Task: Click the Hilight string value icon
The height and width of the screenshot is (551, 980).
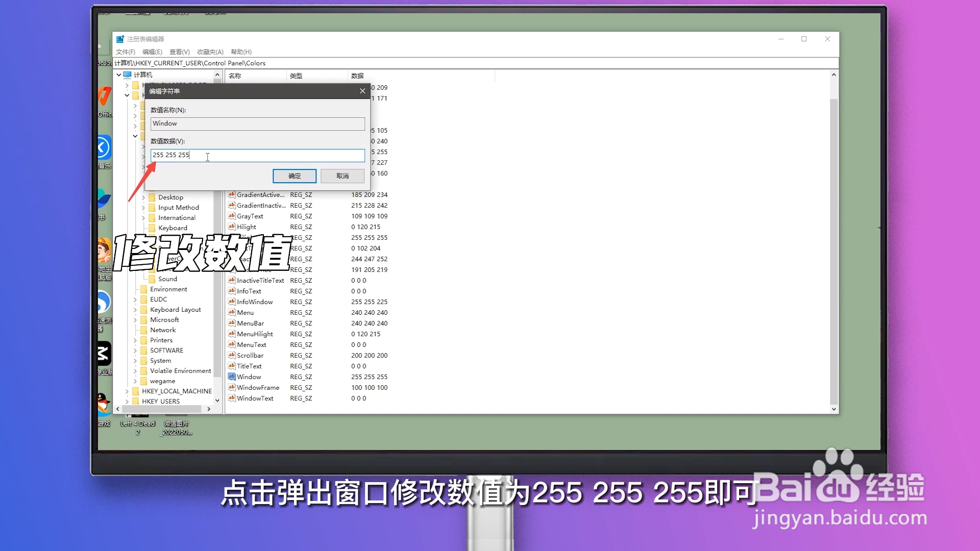Action: click(232, 227)
